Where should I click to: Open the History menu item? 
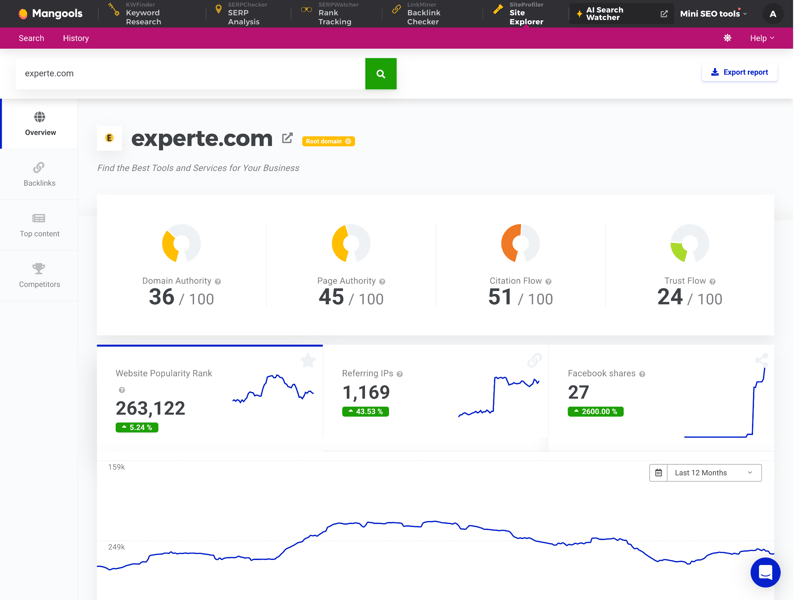point(76,38)
